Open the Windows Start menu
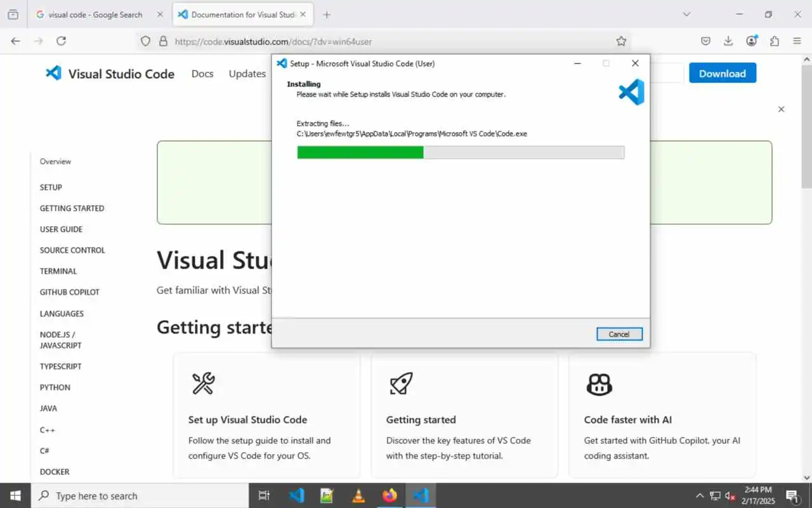812x508 pixels. pyautogui.click(x=15, y=495)
